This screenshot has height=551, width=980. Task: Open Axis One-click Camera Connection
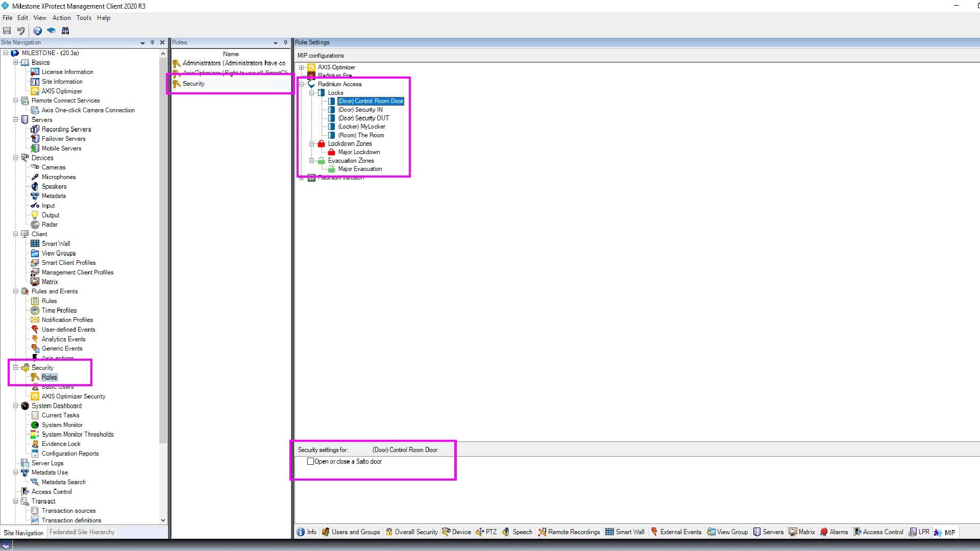click(88, 110)
